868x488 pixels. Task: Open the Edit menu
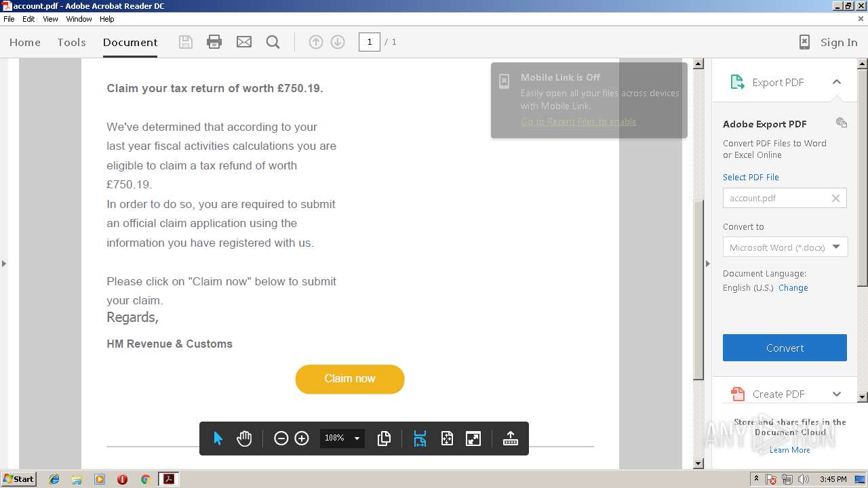[28, 19]
